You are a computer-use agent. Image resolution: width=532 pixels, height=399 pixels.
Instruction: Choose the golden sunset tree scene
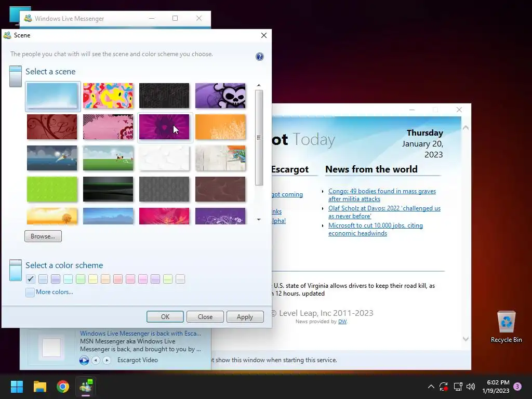(x=52, y=216)
